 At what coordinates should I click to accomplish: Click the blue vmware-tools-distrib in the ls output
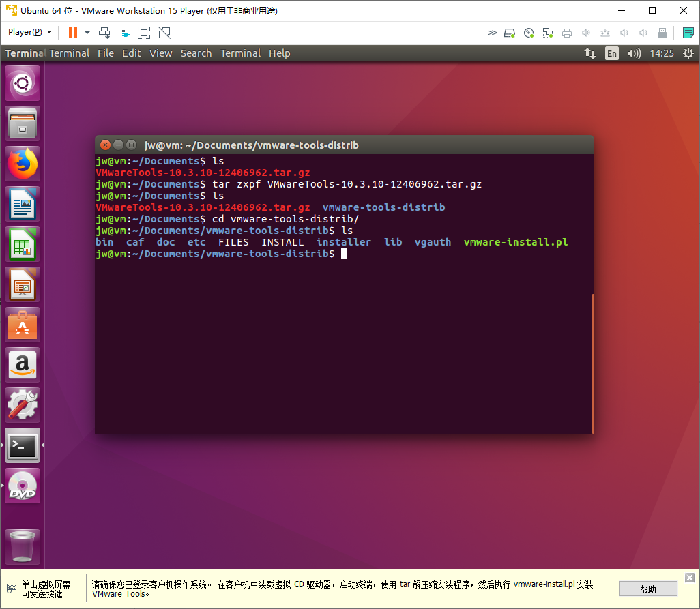(383, 207)
